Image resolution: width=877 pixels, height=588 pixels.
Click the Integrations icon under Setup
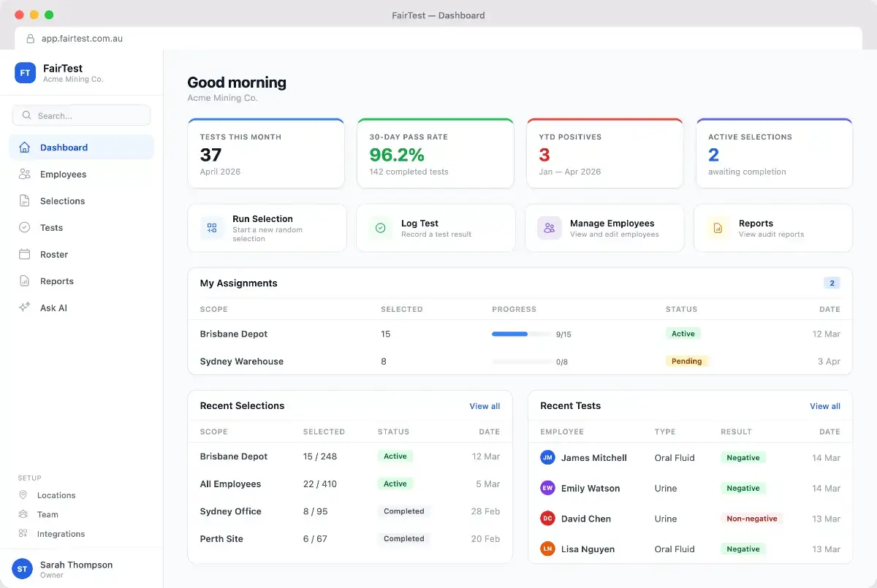tap(23, 534)
